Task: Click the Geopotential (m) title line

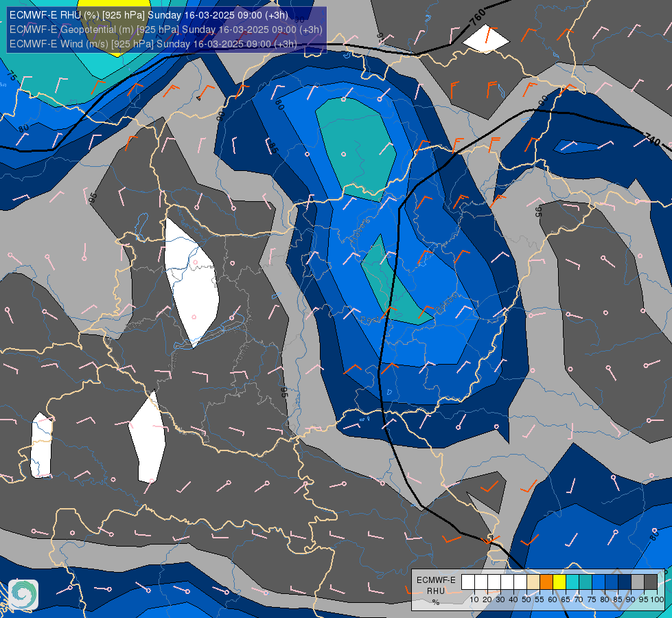Action: pos(166,30)
